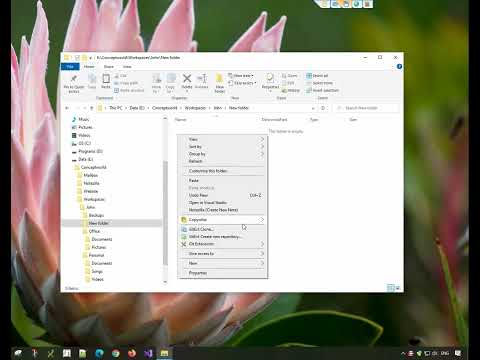The image size is (480, 360).
Task: Click the Help question mark icon
Action: pyautogui.click(x=399, y=67)
